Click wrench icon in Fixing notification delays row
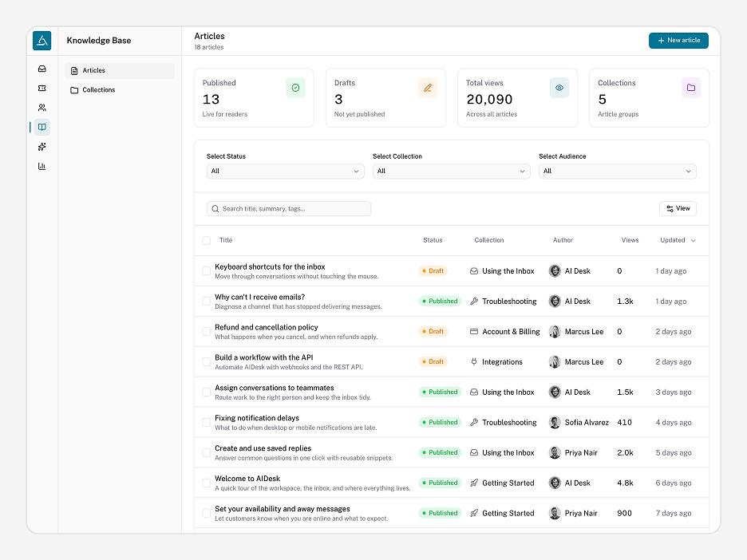747x560 pixels. [x=474, y=422]
